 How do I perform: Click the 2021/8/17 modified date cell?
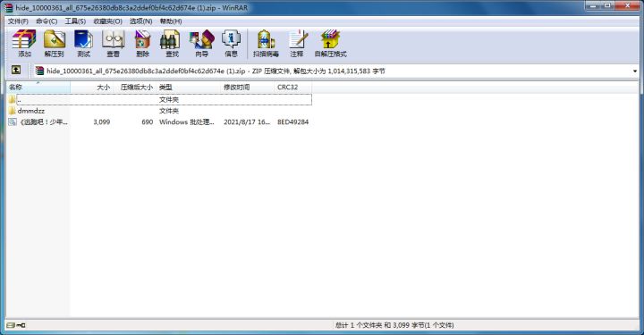247,121
